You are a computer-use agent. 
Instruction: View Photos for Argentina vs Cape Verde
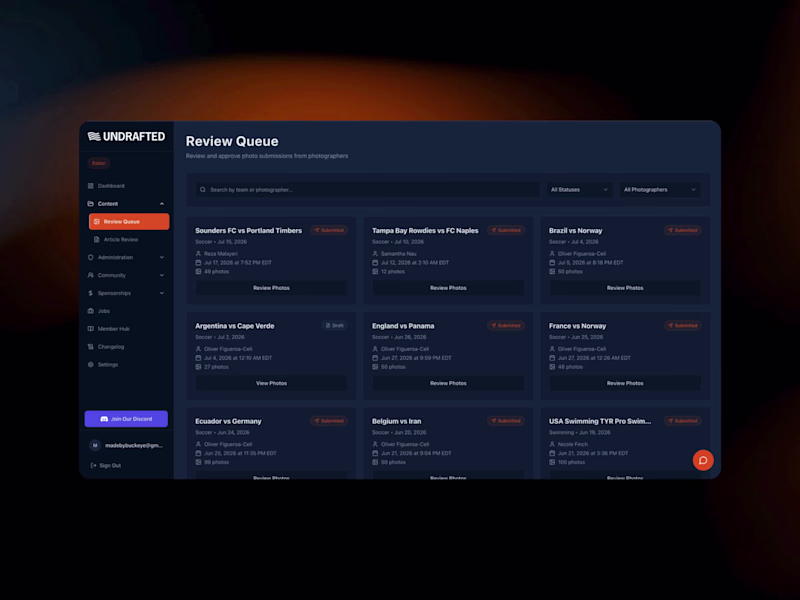pos(271,383)
